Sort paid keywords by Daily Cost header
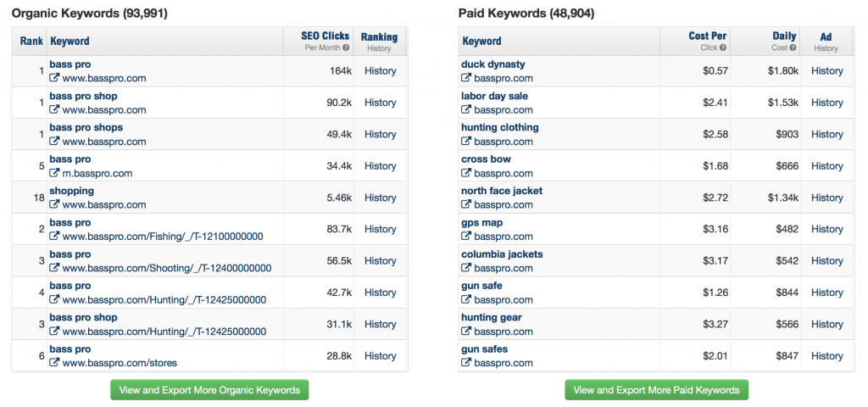This screenshot has width=868, height=407. (784, 36)
